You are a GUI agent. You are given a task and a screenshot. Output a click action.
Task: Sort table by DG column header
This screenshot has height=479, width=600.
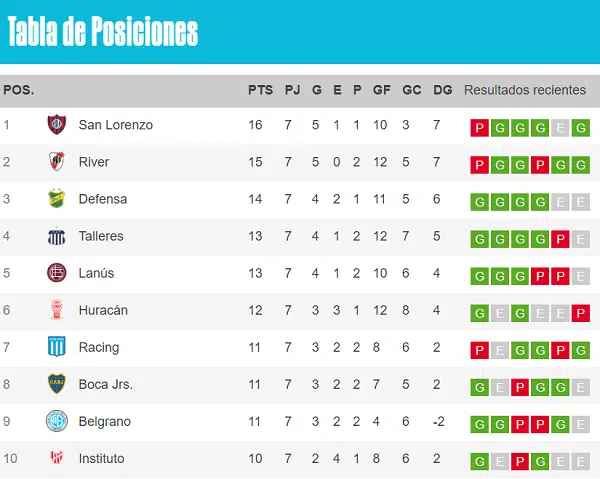tap(442, 90)
